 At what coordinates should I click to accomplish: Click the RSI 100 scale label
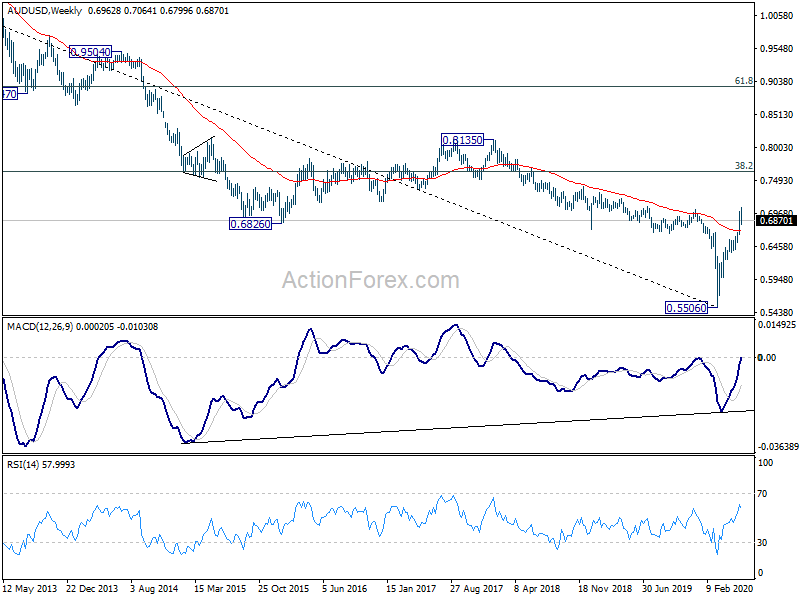click(766, 463)
